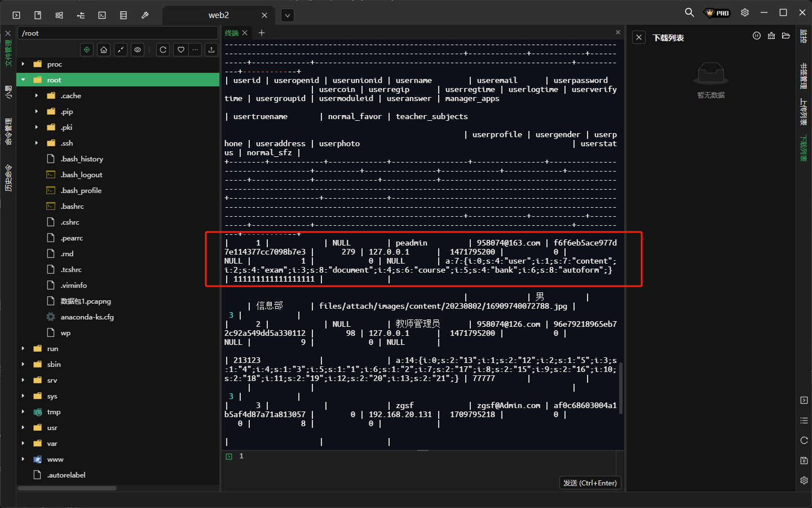Add a new terminal tab with plus

pyautogui.click(x=262, y=33)
